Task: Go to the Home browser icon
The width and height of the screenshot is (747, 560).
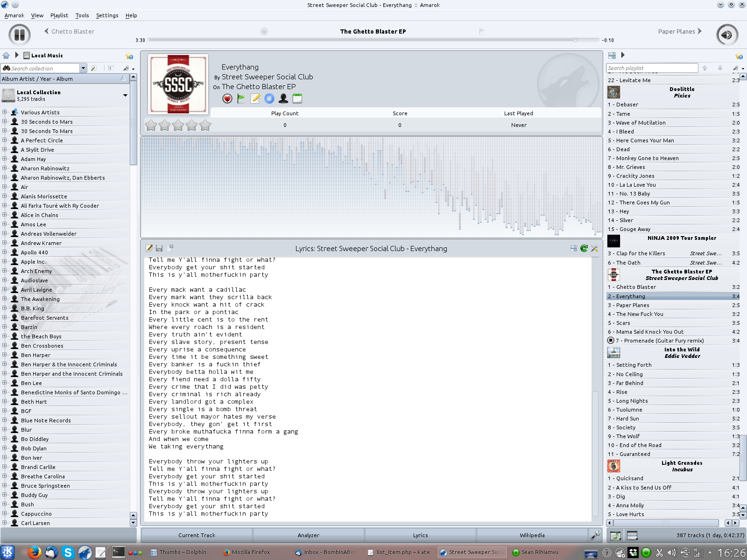Action: (x=6, y=55)
